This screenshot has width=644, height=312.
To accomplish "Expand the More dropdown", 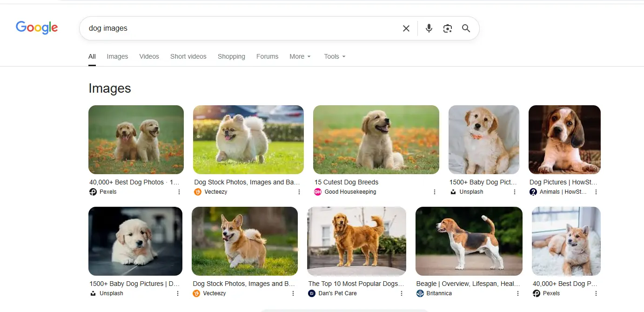I will click(x=300, y=56).
